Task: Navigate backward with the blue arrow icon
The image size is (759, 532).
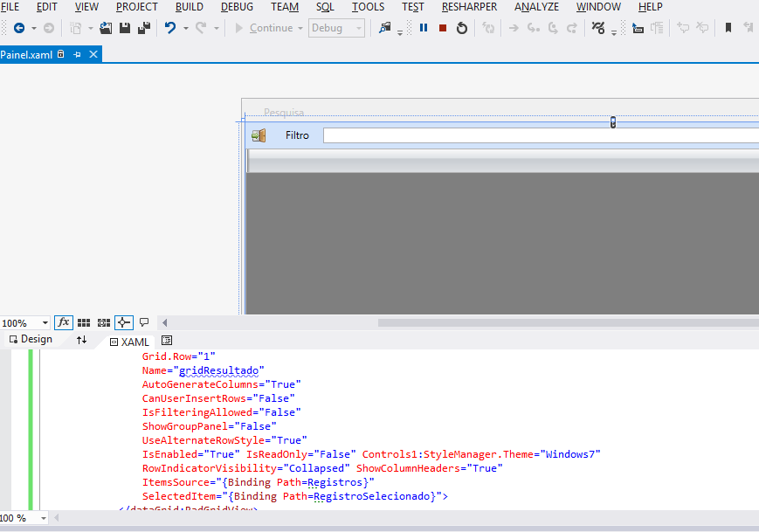Action: click(x=19, y=28)
